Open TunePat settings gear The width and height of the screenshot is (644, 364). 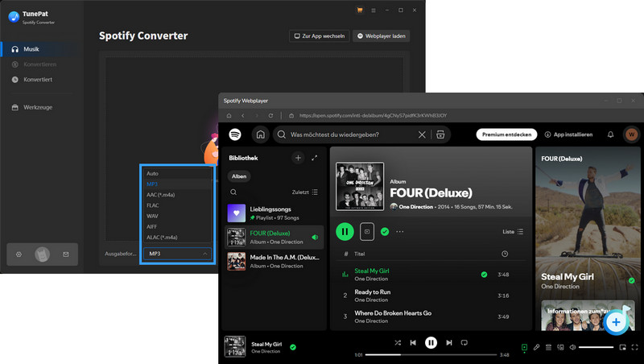click(x=19, y=254)
